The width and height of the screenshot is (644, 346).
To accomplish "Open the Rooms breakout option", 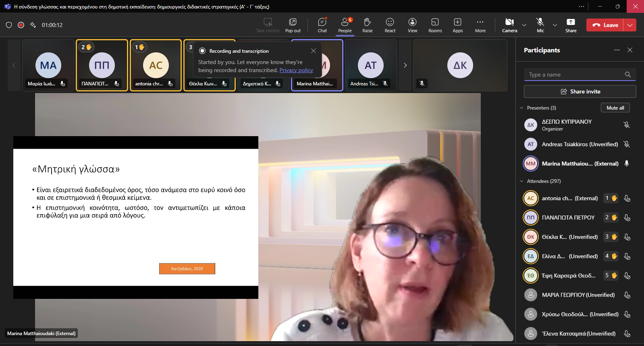I will pyautogui.click(x=435, y=25).
